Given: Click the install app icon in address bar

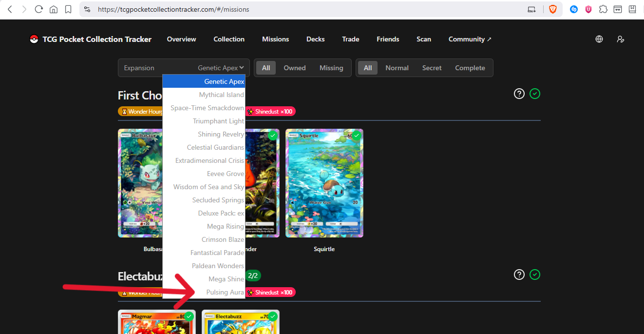Looking at the screenshot, I should tap(532, 9).
